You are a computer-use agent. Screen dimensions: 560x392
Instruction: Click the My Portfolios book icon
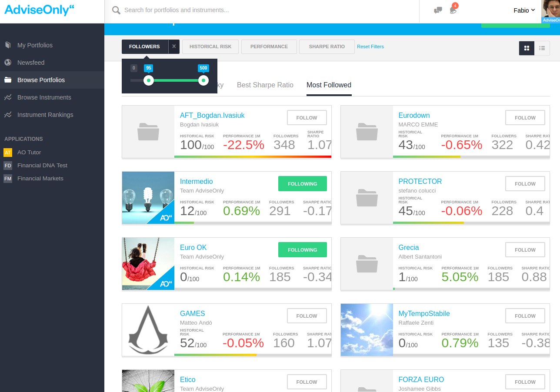(x=8, y=45)
